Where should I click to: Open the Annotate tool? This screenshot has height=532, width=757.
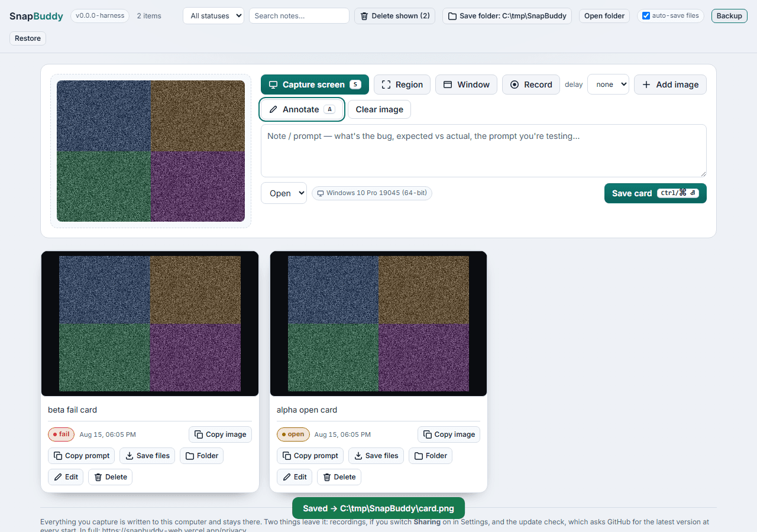pos(302,109)
